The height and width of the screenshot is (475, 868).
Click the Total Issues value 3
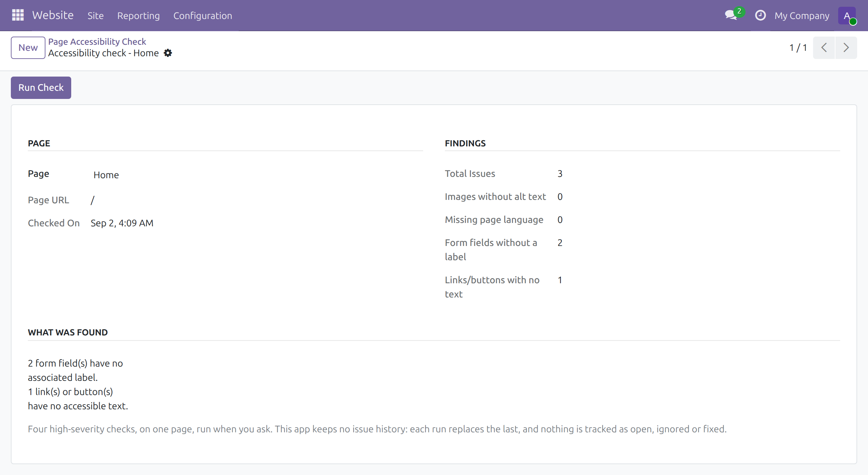(x=560, y=173)
